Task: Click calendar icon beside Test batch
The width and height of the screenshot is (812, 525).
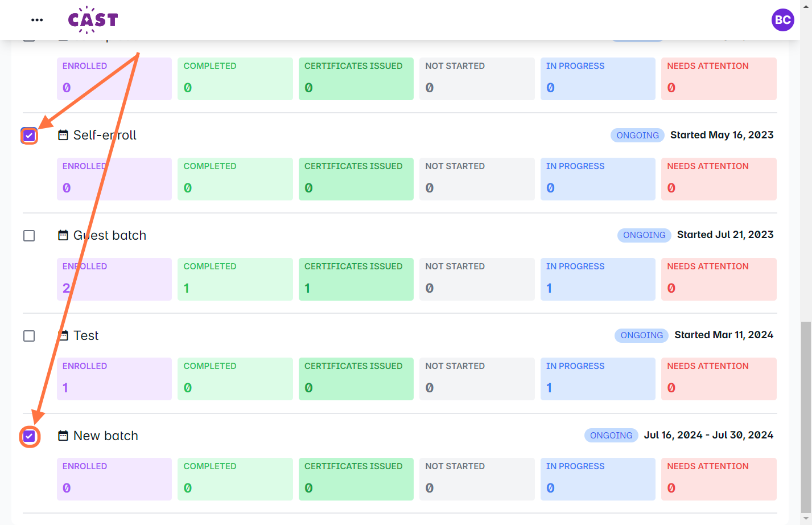Action: (x=63, y=336)
